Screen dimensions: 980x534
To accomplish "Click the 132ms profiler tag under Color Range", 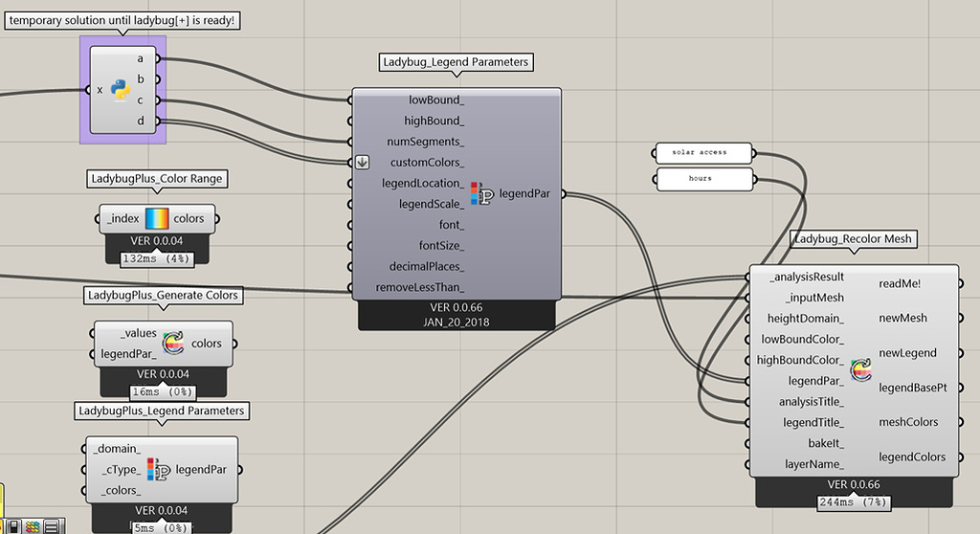I will (156, 258).
